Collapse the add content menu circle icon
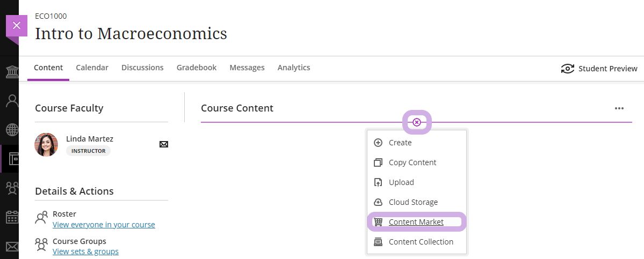This screenshot has width=644, height=259. pos(417,123)
